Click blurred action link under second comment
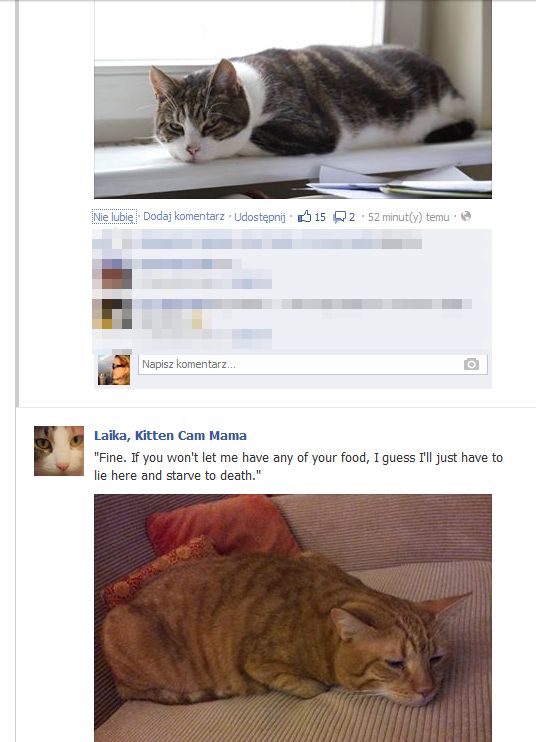536x742 pixels. click(252, 335)
